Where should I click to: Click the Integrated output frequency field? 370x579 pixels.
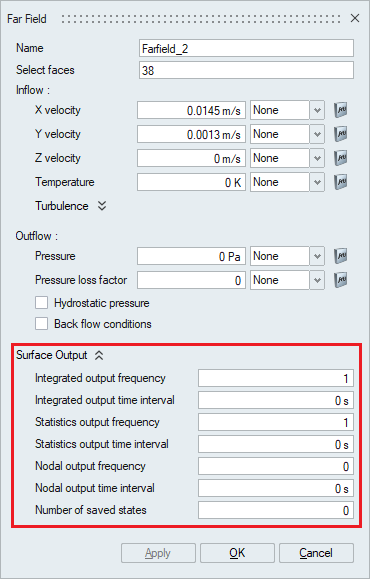pos(276,378)
